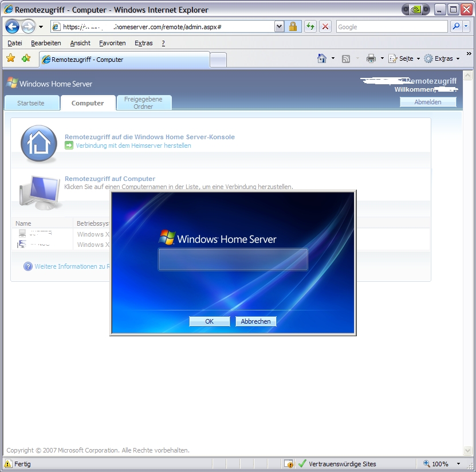
Task: Click the popup blocker status icon
Action: (x=289, y=464)
